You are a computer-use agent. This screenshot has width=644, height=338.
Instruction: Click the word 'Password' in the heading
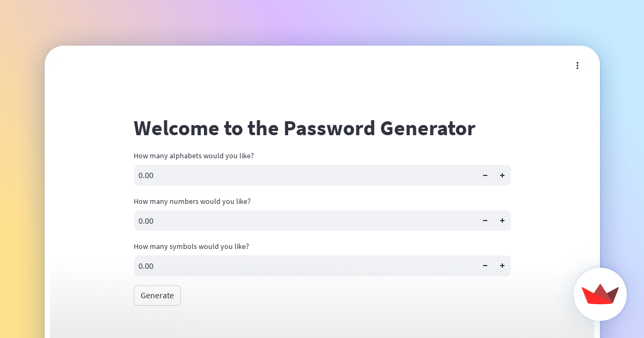[x=329, y=129]
